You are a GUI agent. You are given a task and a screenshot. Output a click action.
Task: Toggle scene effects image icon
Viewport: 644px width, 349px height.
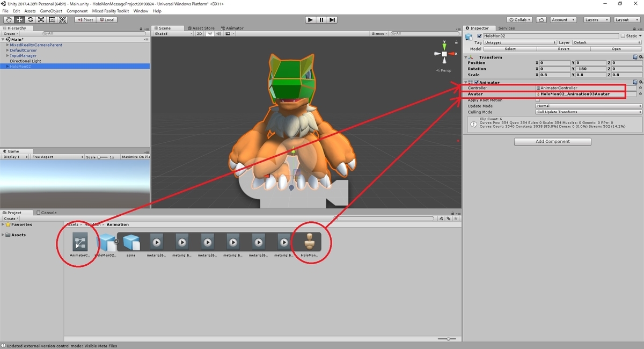click(229, 33)
